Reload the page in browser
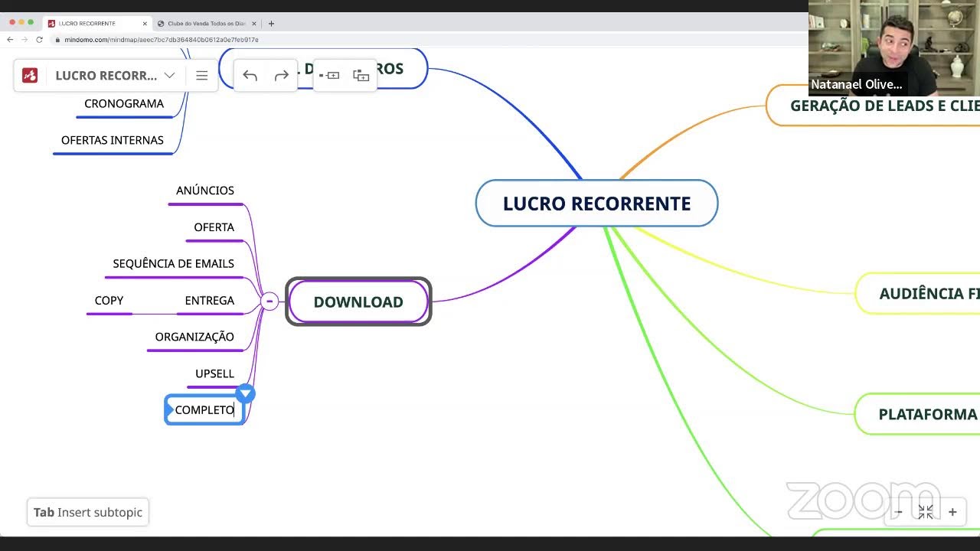 [39, 40]
